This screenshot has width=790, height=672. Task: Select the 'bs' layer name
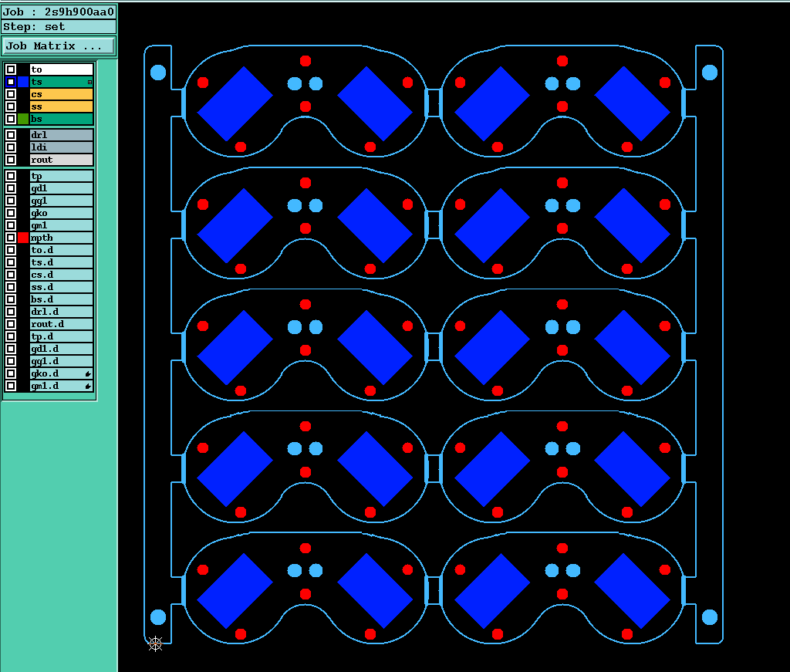(x=62, y=119)
